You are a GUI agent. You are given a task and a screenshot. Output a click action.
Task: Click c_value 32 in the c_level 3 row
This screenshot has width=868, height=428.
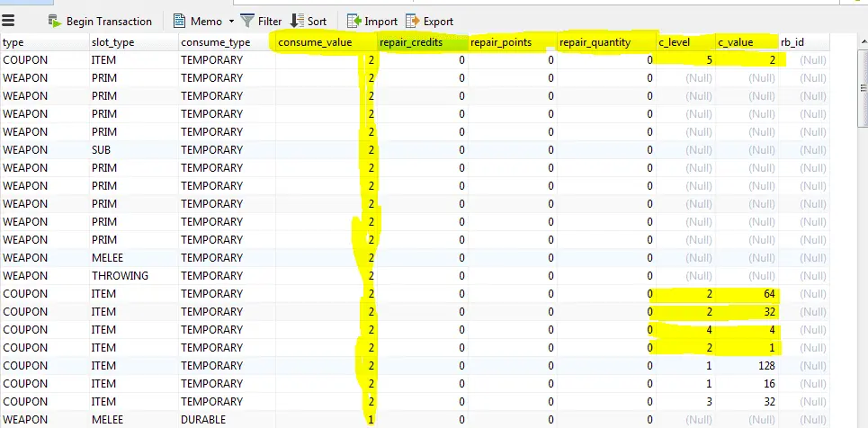(x=747, y=402)
